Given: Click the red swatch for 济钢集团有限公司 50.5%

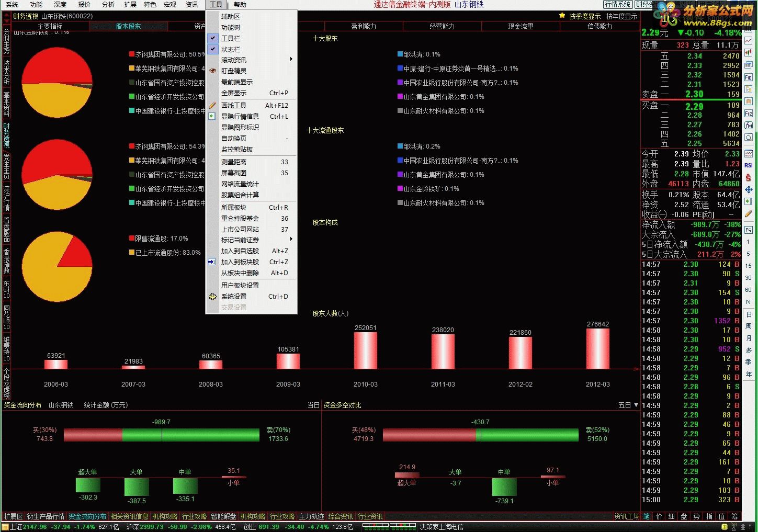Looking at the screenshot, I should click(x=132, y=54).
